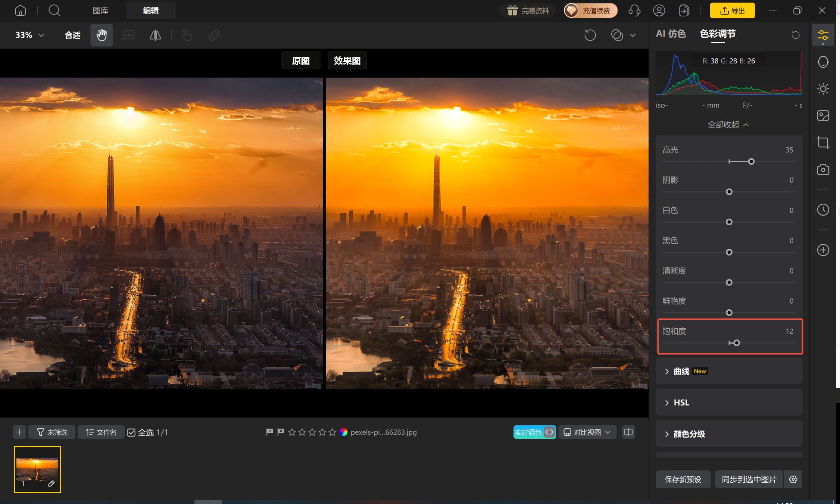Viewport: 840px width, 504px height.
Task: Toggle the 实时调色 switch
Action: click(534, 432)
